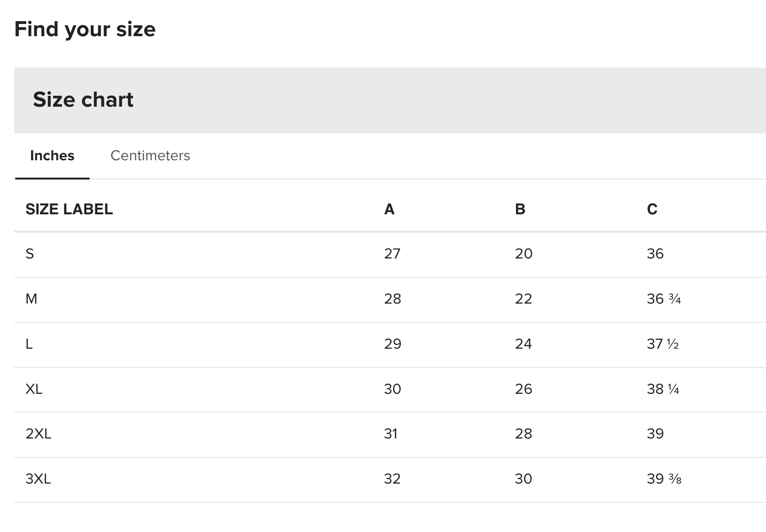
Task: Click the Find your size heading
Action: point(85,29)
